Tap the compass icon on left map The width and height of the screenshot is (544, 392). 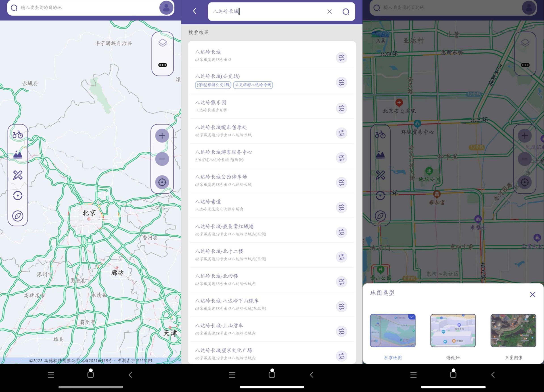click(x=18, y=216)
